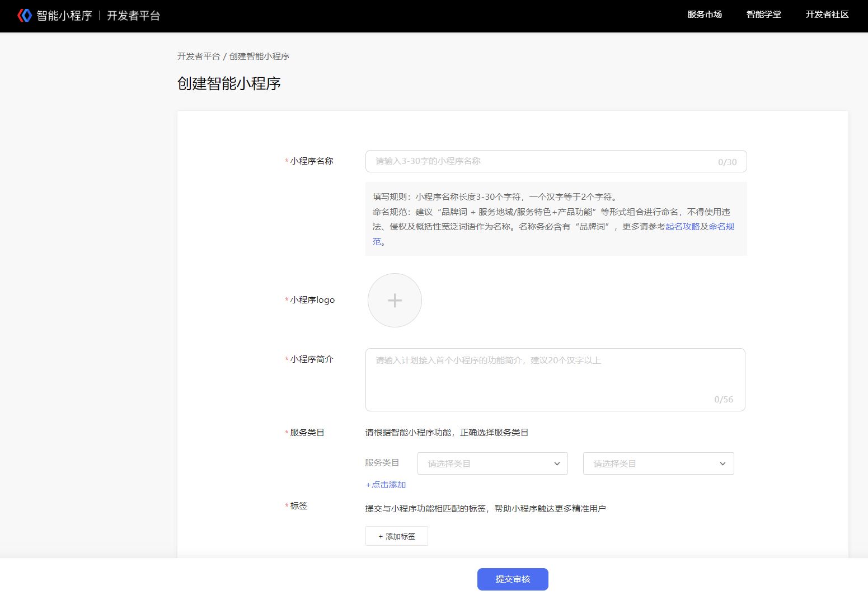Click the 开发者平台 header title

[134, 16]
